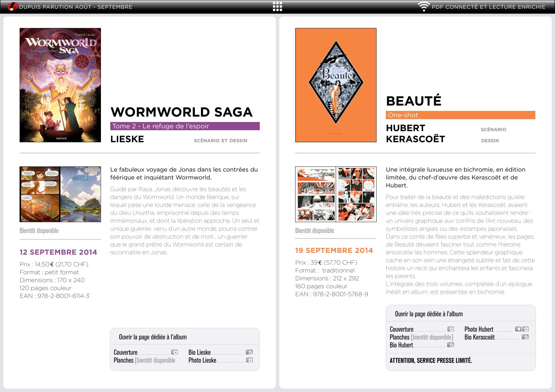Click the purple 'Tome 2 - Le refuge de l'espoir' banner
The image size is (555, 392).
click(x=185, y=126)
